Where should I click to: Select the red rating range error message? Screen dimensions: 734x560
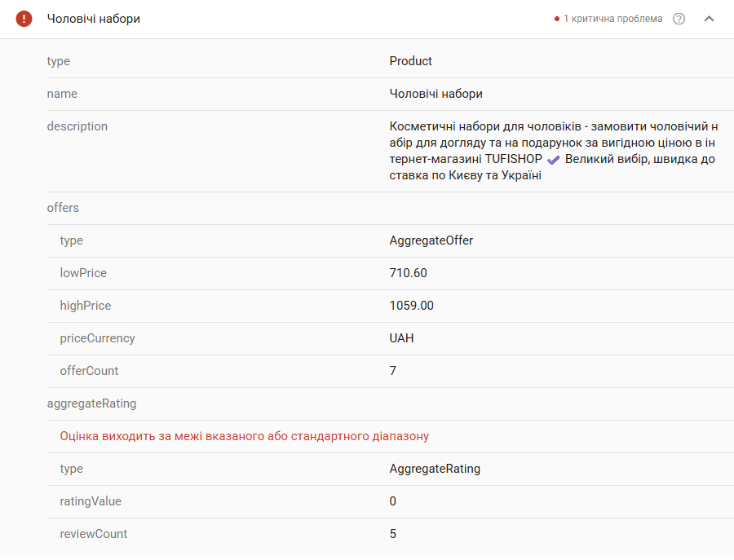tap(245, 436)
